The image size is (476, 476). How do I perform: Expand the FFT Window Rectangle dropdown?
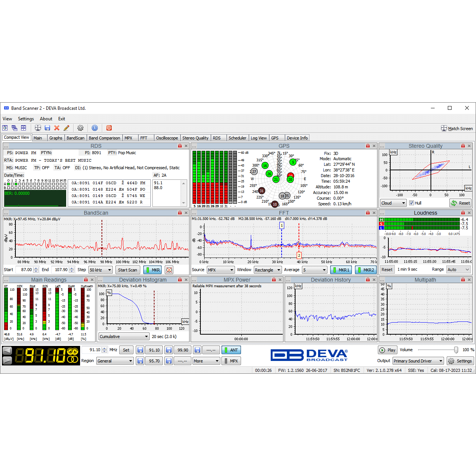tap(268, 270)
